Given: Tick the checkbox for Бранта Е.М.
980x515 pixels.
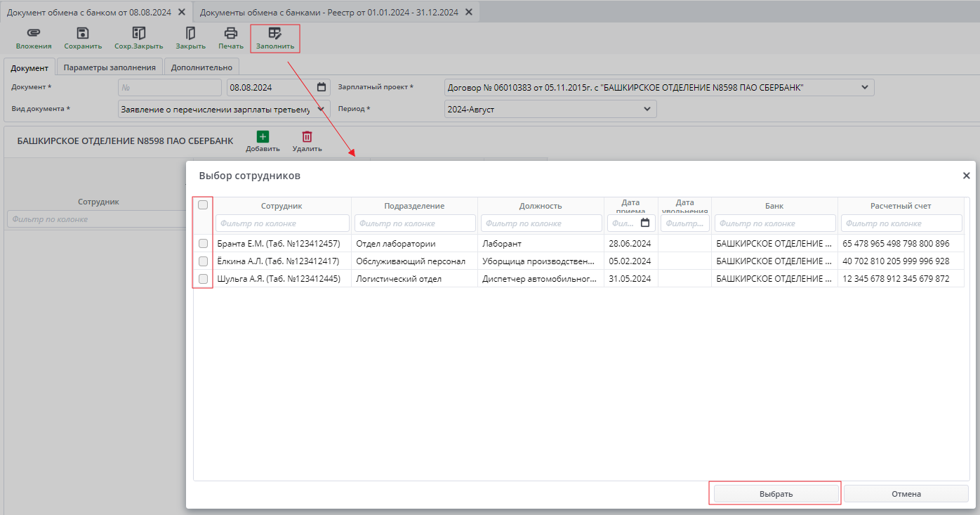Looking at the screenshot, I should click(203, 244).
